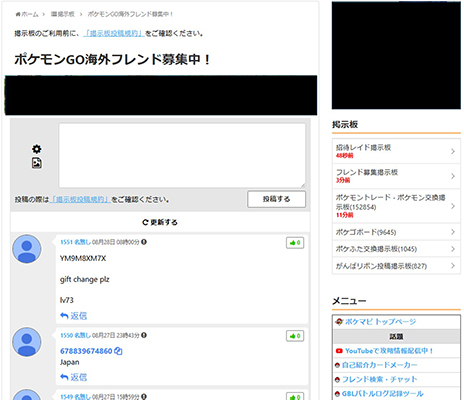Like post 1550 with thumbs-up button
Screen dimensions: 464x400
[295, 336]
